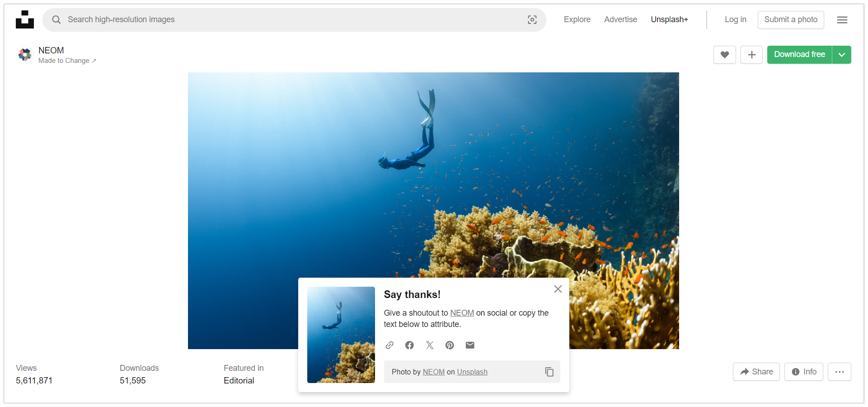Open visual search camera icon
This screenshot has height=407, width=868.
coord(532,20)
